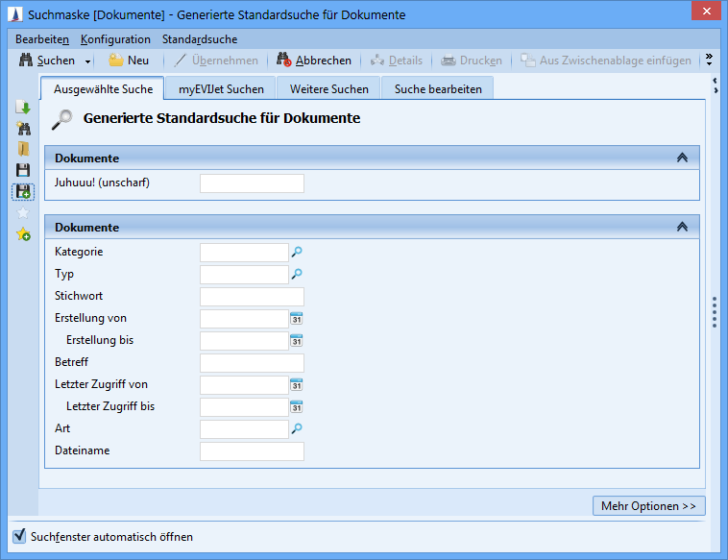
Task: Open calendar picker for Erstellung von
Action: pos(297,319)
